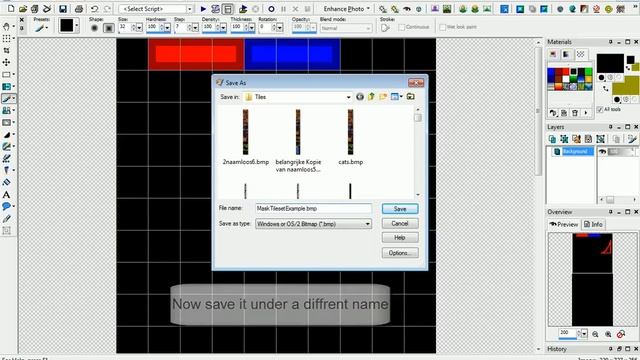Click the Stroke setting icon

(x=385, y=27)
